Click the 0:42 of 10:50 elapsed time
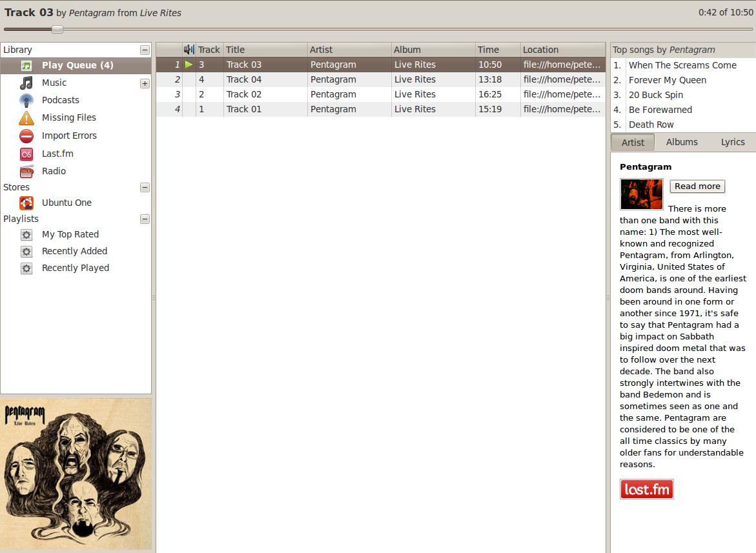Screen dimensions: 756x553 (726, 12)
